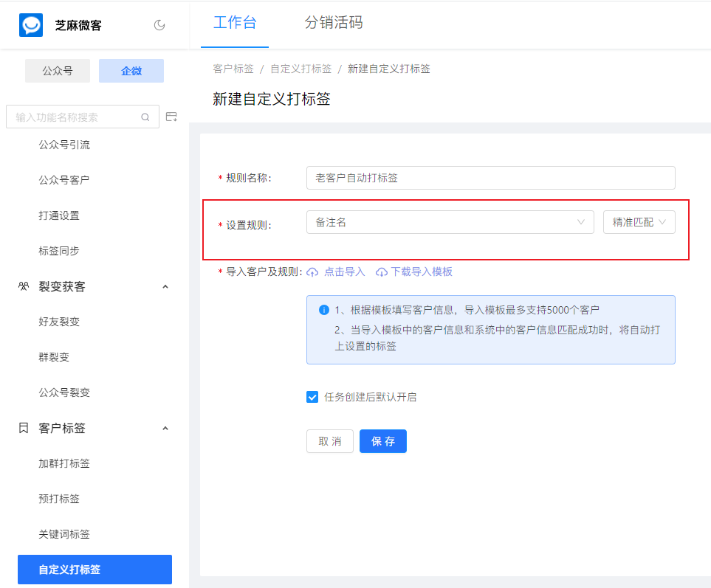Click the search magnifier icon
Screen dimensions: 711x588
tap(145, 117)
